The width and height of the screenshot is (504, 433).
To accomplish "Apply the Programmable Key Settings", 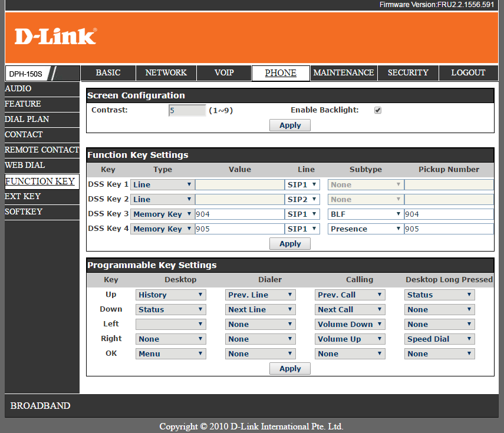I will click(x=289, y=368).
